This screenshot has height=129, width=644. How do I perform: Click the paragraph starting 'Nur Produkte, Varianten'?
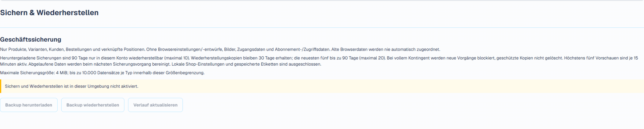[220, 50]
